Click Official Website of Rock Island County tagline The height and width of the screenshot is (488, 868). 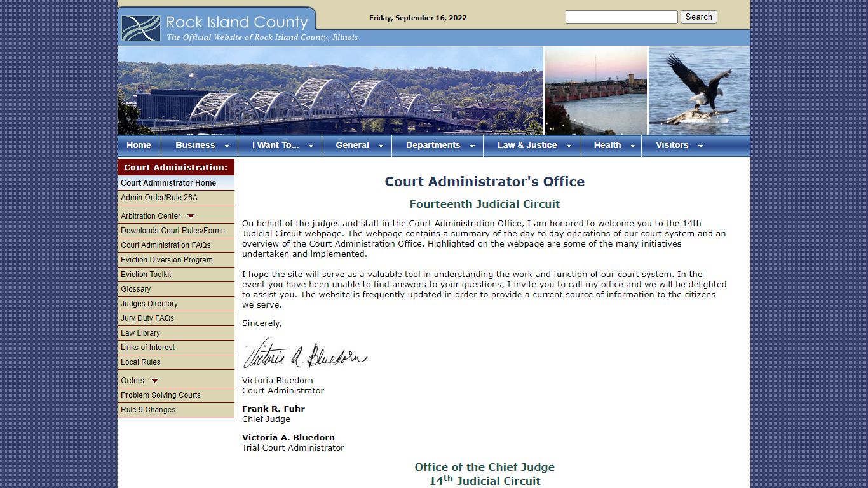click(262, 37)
